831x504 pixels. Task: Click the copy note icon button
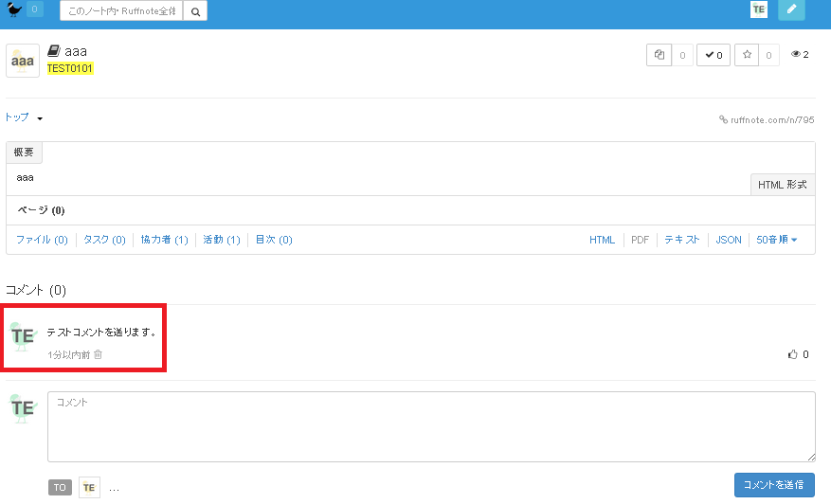pyautogui.click(x=659, y=55)
